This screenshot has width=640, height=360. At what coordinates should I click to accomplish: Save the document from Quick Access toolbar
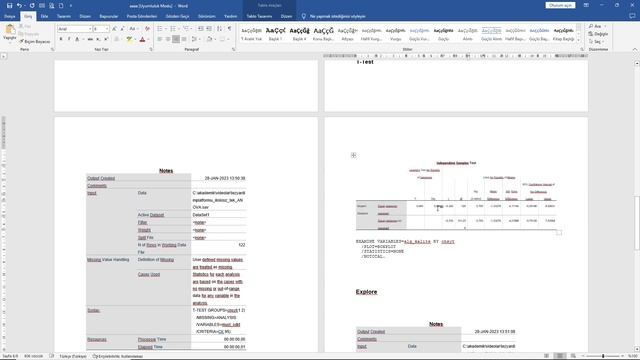coord(9,6)
